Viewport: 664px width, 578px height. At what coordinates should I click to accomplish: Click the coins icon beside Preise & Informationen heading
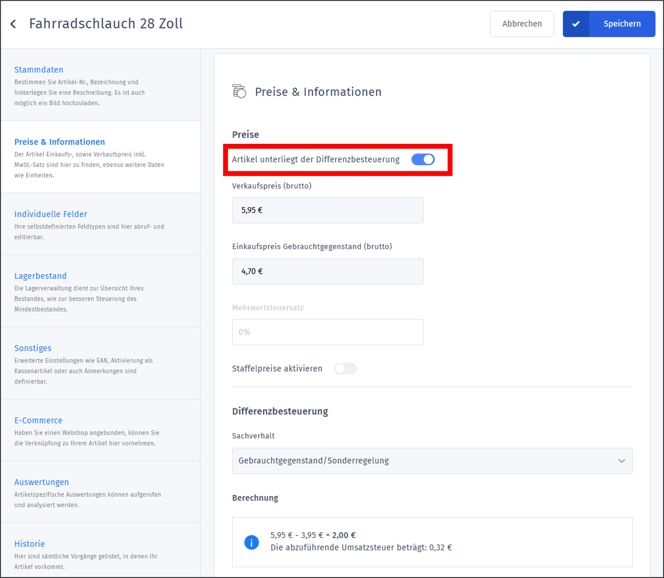(239, 91)
